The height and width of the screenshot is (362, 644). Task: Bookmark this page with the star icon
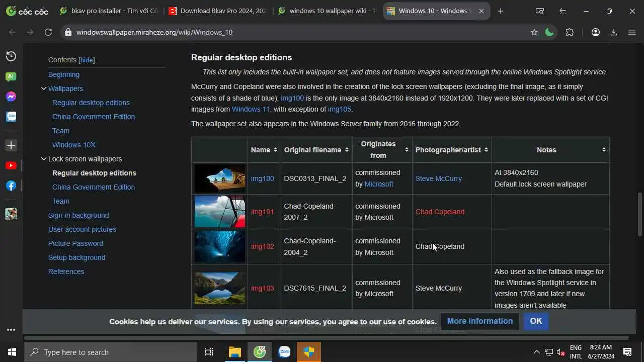[x=534, y=32]
